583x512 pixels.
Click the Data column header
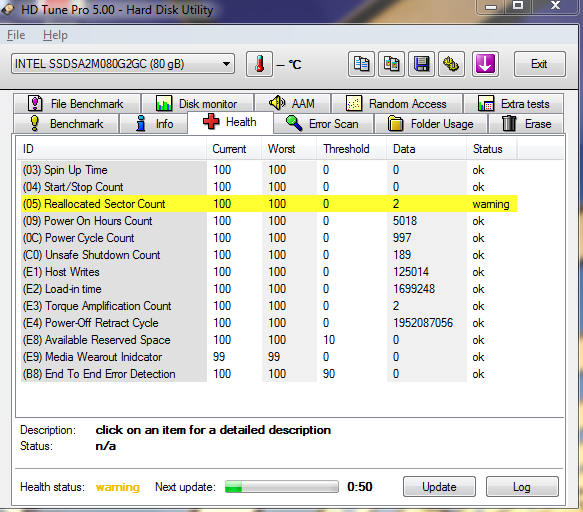point(426,149)
